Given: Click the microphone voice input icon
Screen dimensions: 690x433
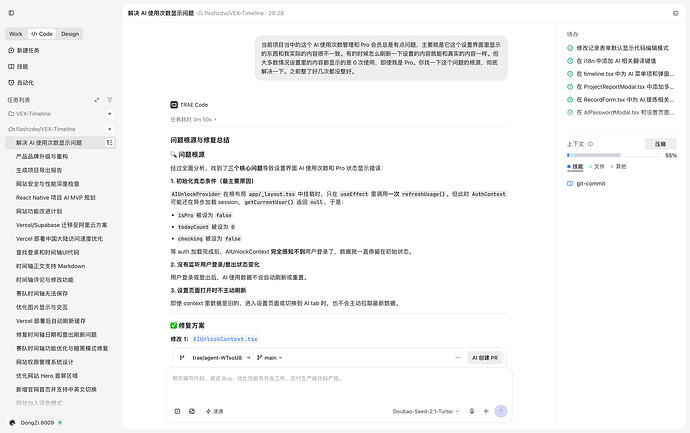Looking at the screenshot, I should [472, 411].
